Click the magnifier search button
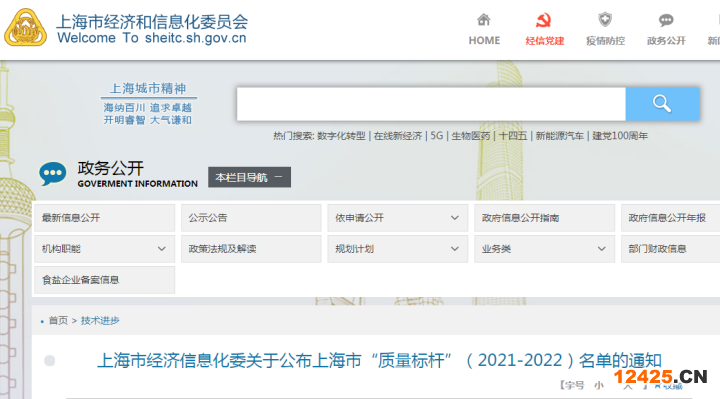Image resolution: width=720 pixels, height=399 pixels. [662, 104]
